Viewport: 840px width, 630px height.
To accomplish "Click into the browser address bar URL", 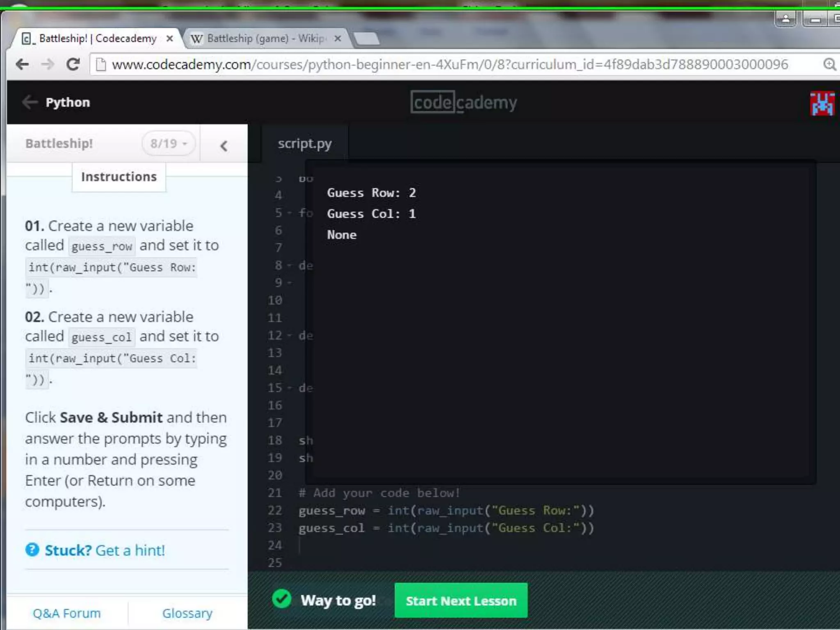I will coord(449,64).
